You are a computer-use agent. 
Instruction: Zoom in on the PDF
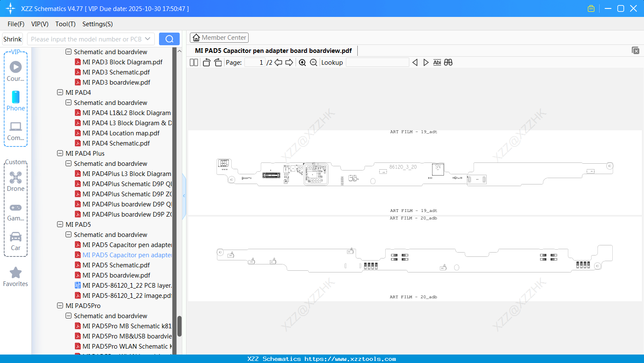(x=302, y=63)
